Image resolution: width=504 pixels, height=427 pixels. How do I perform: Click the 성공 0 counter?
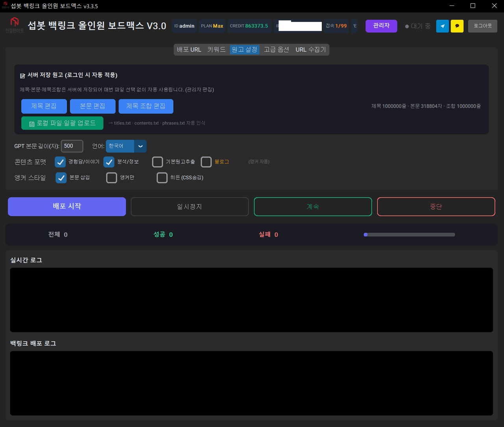163,235
